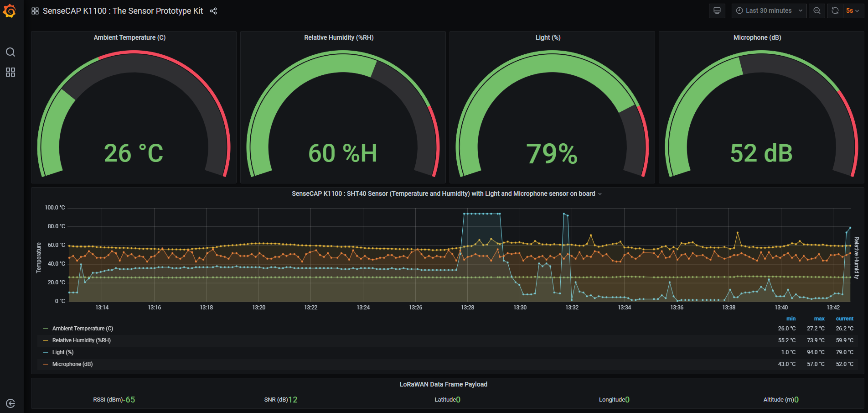Open color picker for Relative Humidity legend line
This screenshot has width=868, height=413.
pos(46,340)
